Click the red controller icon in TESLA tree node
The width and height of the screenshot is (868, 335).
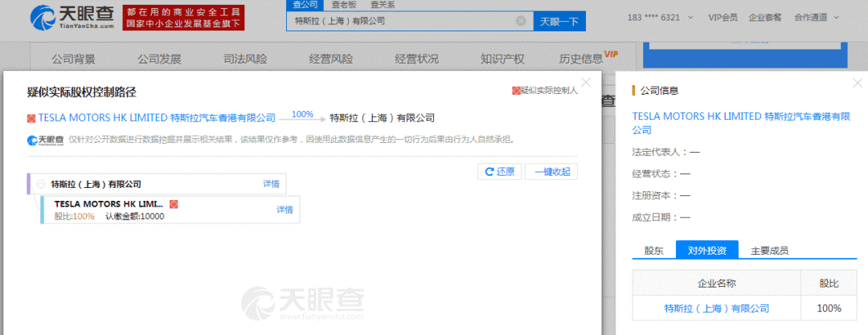tap(174, 204)
